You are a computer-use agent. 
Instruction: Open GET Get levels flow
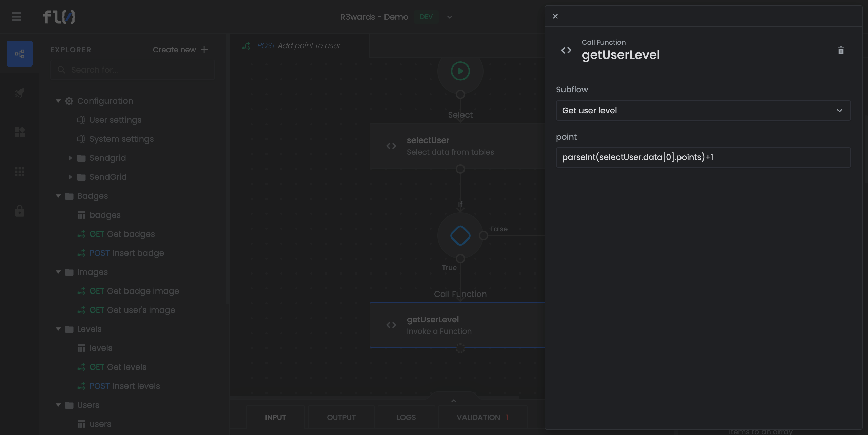point(118,367)
